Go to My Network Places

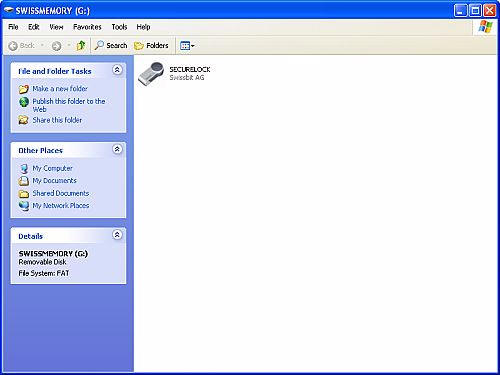[x=61, y=206]
